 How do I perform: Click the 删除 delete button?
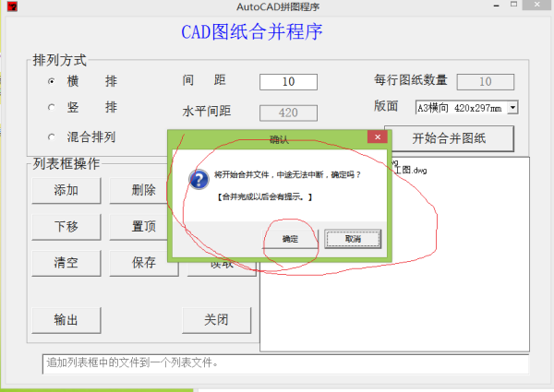[x=138, y=190]
